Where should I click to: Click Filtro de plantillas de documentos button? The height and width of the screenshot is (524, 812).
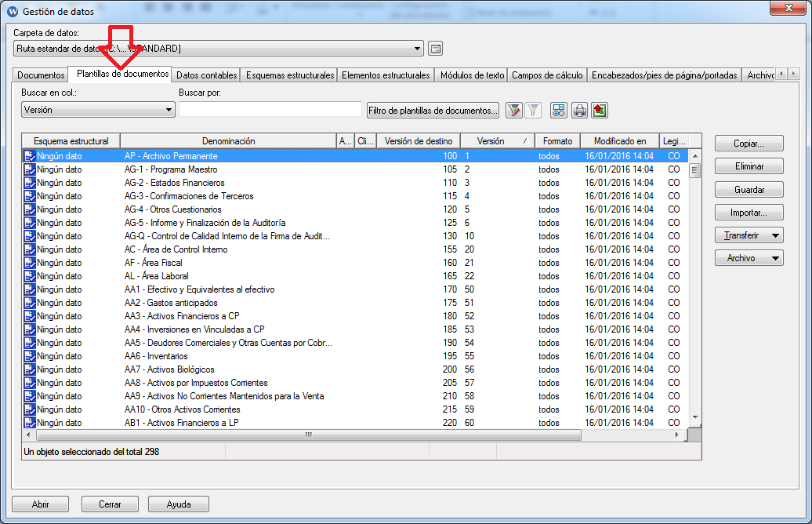(433, 111)
